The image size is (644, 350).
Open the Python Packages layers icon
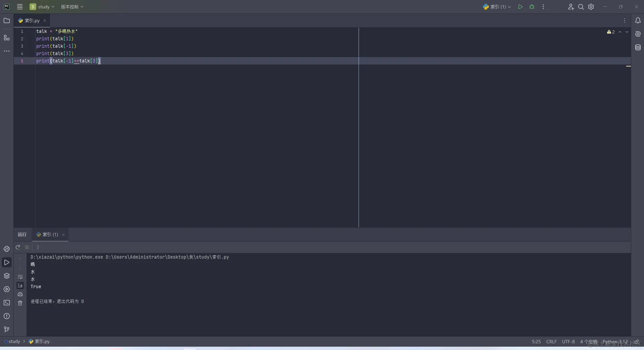7,276
